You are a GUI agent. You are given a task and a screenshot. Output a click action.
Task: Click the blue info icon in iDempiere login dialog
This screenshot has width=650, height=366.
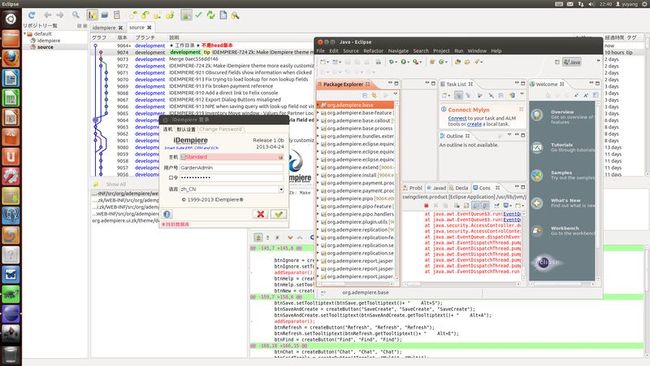(x=167, y=214)
